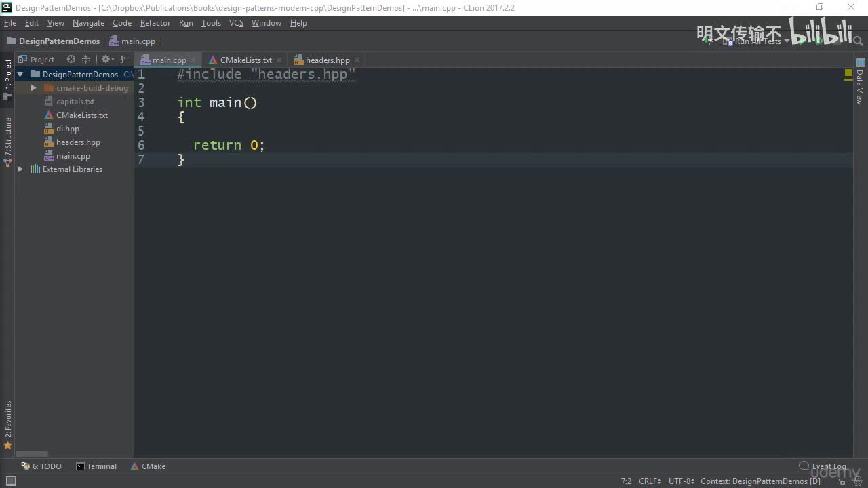Switch to the main.cpp editor tab
Image resolution: width=868 pixels, height=488 pixels.
(169, 60)
